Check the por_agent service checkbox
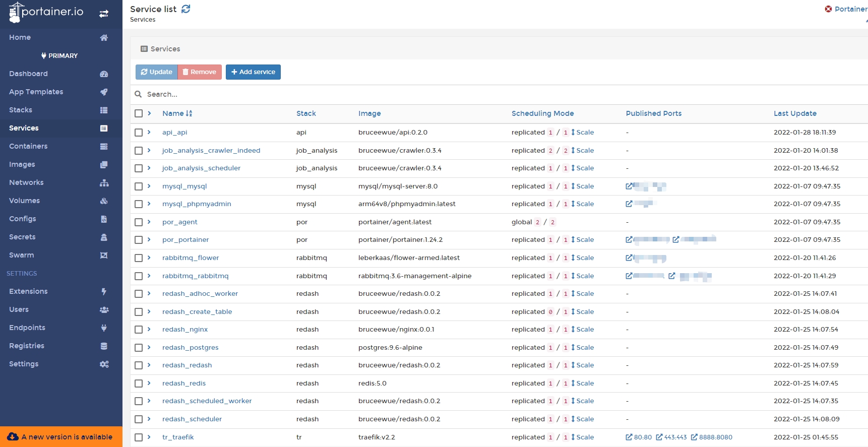 (139, 222)
